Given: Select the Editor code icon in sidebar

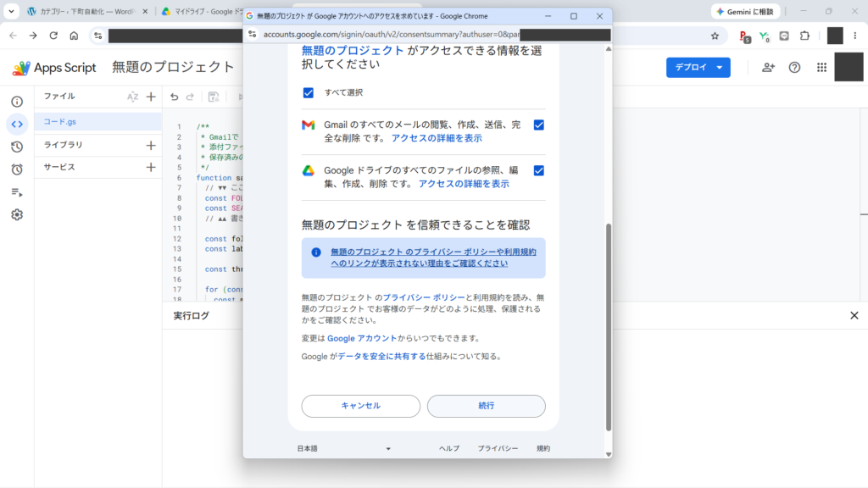Looking at the screenshot, I should (x=17, y=125).
